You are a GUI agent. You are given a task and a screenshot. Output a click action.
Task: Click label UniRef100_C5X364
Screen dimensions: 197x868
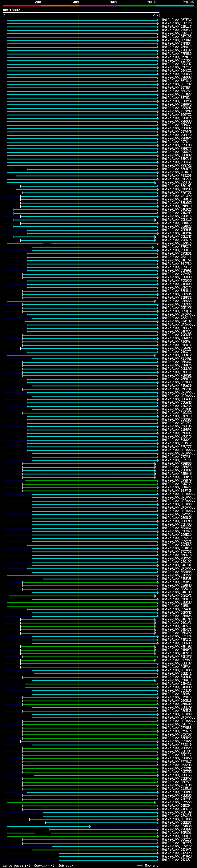(176, 60)
